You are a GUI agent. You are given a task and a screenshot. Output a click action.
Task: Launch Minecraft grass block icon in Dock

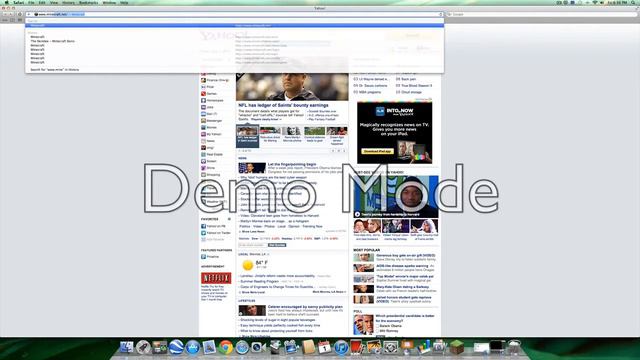point(457,347)
